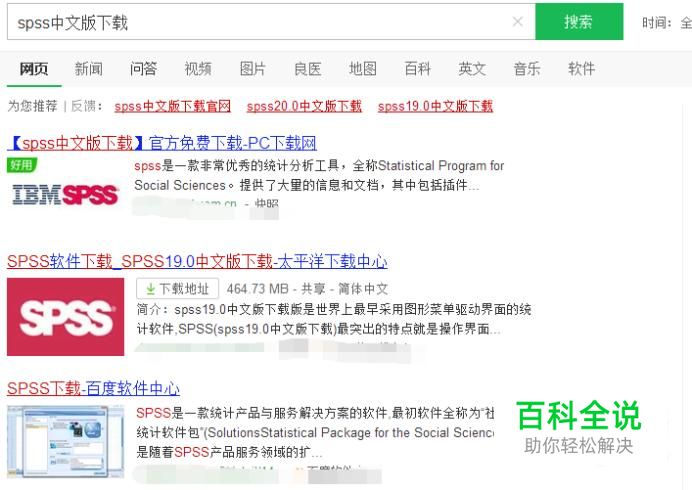Select the 网页 tab

click(34, 69)
